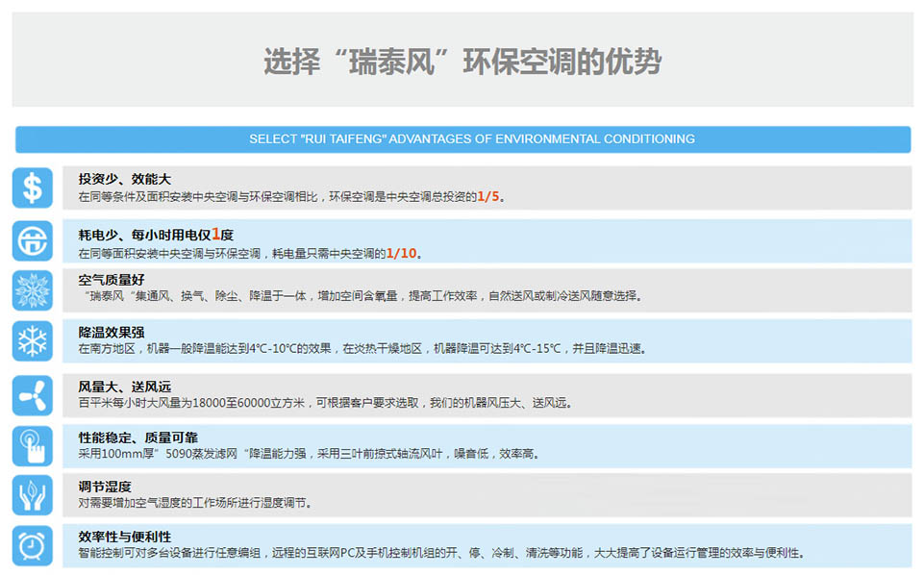Select the description ending with orange 1/10

250,253
